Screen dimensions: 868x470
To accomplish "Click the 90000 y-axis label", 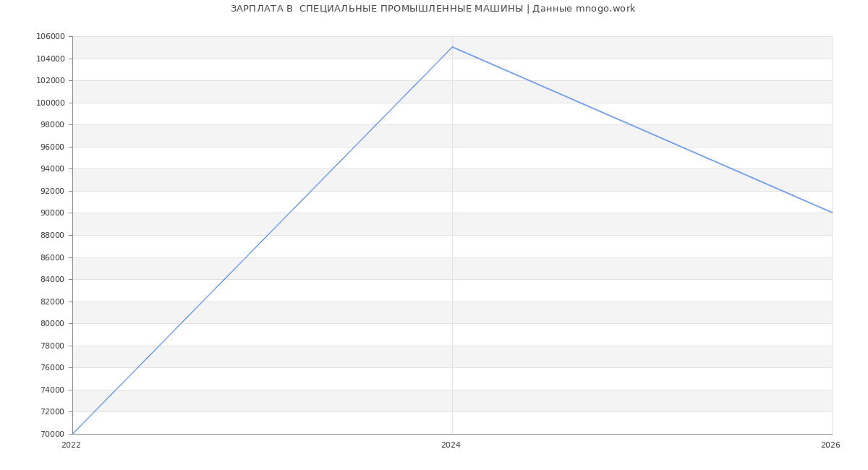I will pyautogui.click(x=52, y=213).
